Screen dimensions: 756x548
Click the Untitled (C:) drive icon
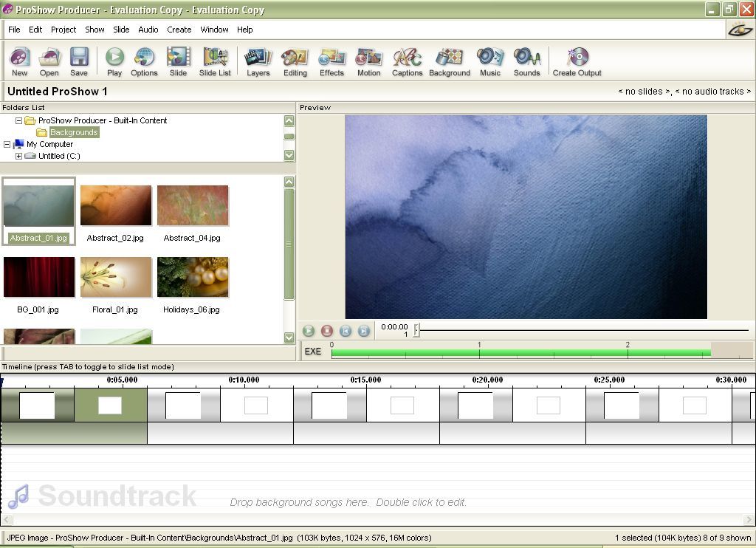(x=30, y=156)
